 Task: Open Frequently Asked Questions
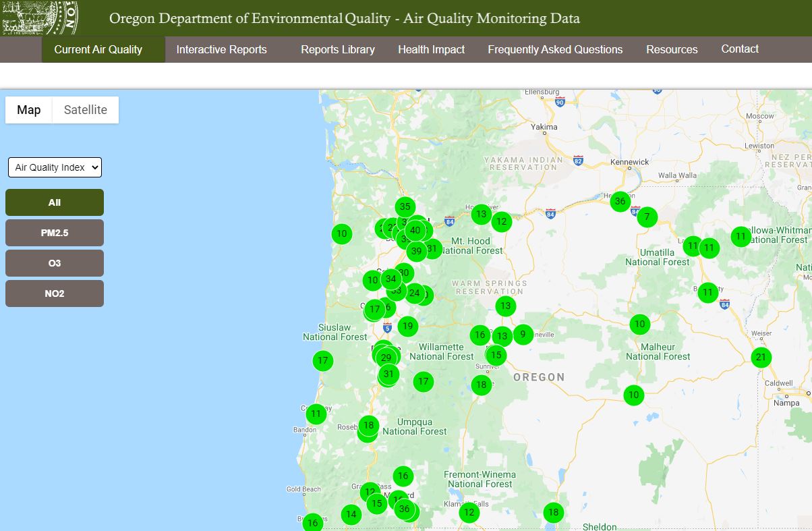pyautogui.click(x=555, y=49)
